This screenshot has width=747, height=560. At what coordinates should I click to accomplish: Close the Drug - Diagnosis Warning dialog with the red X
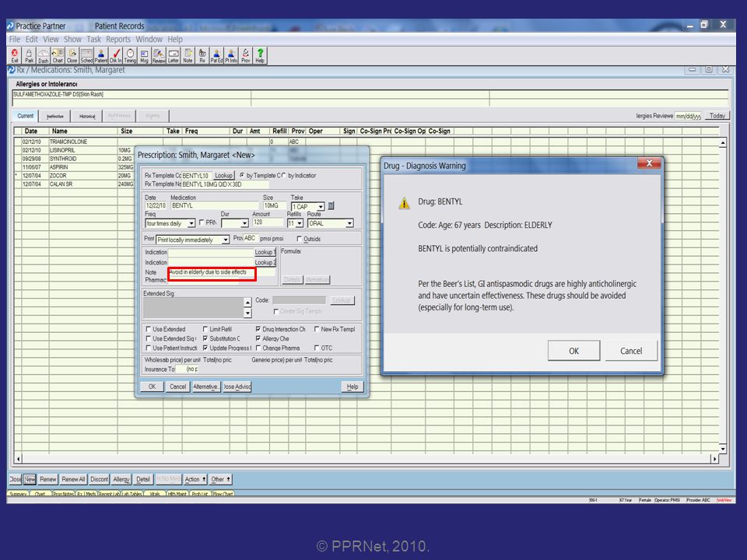tap(649, 163)
